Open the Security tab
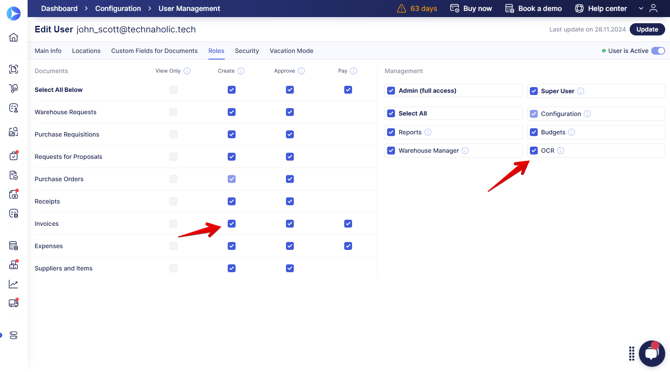670x372 pixels. click(x=247, y=51)
